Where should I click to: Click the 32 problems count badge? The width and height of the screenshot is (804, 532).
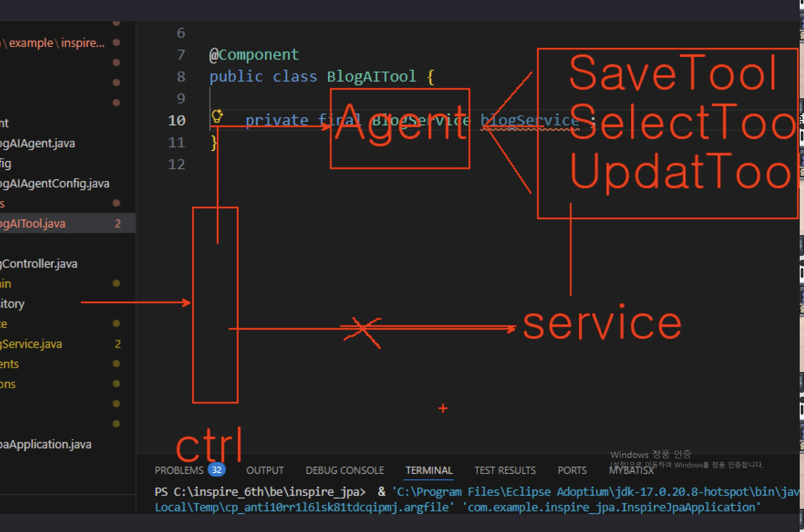[x=216, y=470]
